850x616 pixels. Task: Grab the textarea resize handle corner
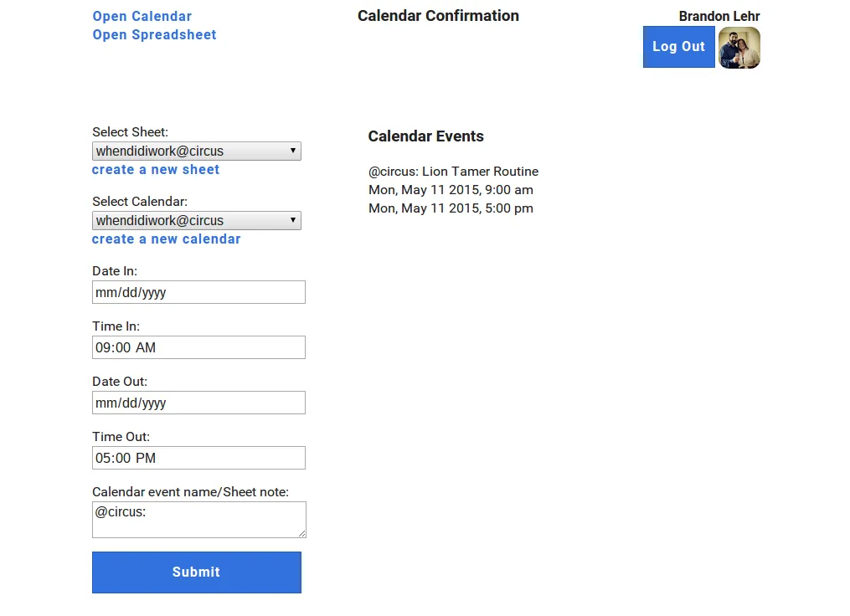(x=301, y=533)
